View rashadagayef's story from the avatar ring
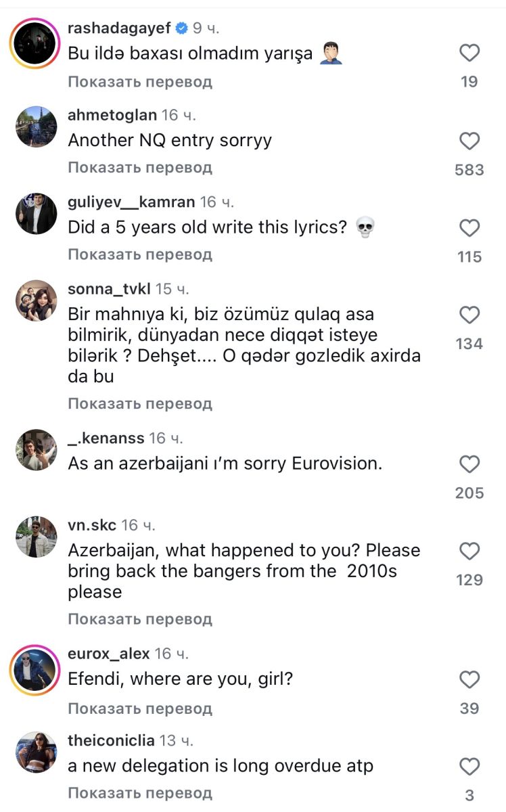The width and height of the screenshot is (506, 812). 36,45
